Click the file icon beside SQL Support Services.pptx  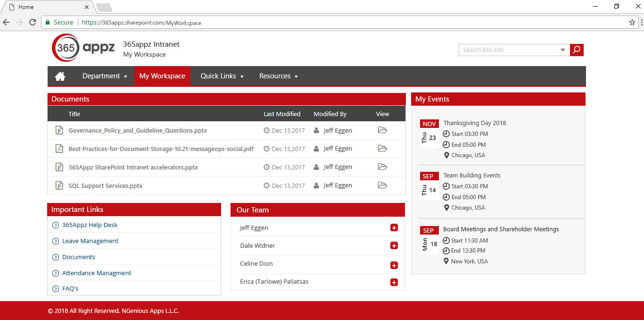(59, 185)
